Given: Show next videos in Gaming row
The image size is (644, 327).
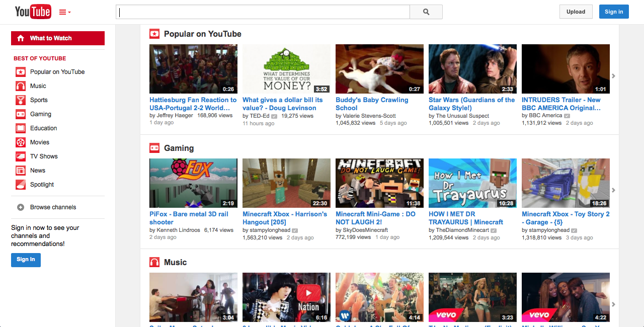Looking at the screenshot, I should 613,190.
